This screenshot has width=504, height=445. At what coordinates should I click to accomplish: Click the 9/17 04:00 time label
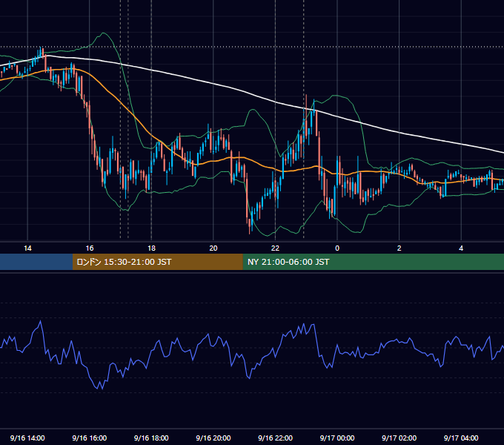click(461, 438)
